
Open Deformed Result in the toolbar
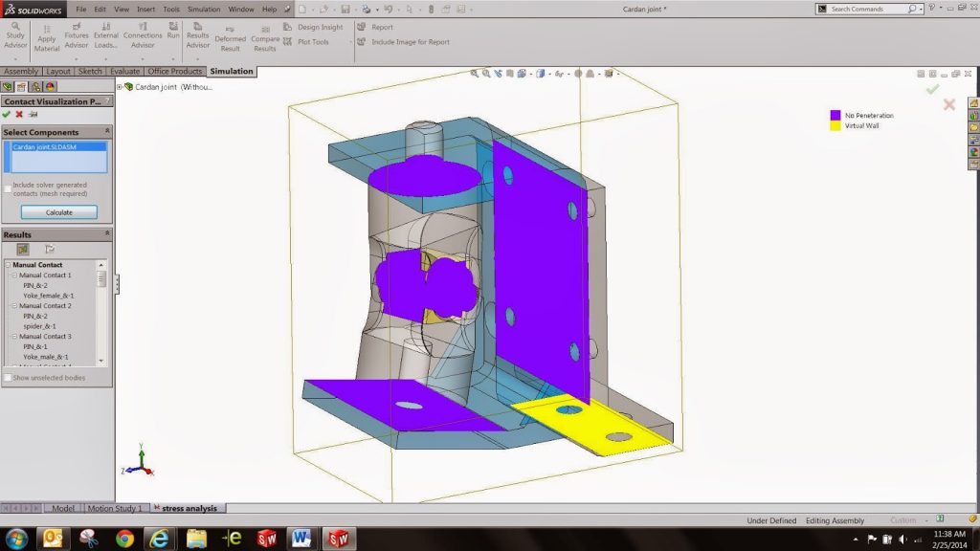click(x=231, y=38)
